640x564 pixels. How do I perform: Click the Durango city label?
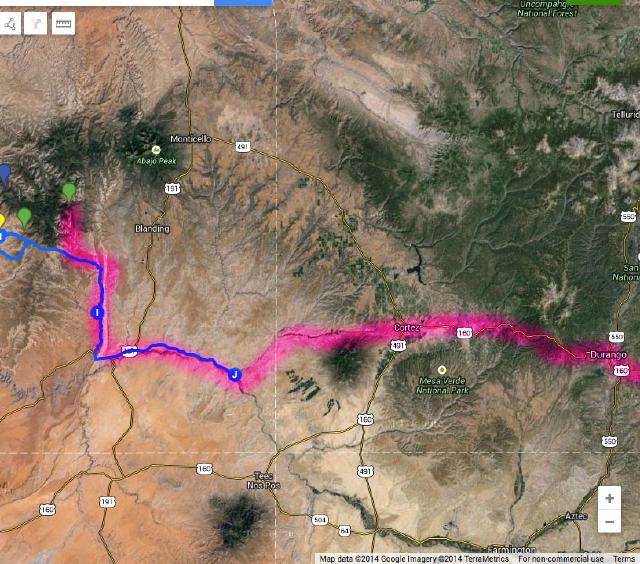pyautogui.click(x=608, y=355)
